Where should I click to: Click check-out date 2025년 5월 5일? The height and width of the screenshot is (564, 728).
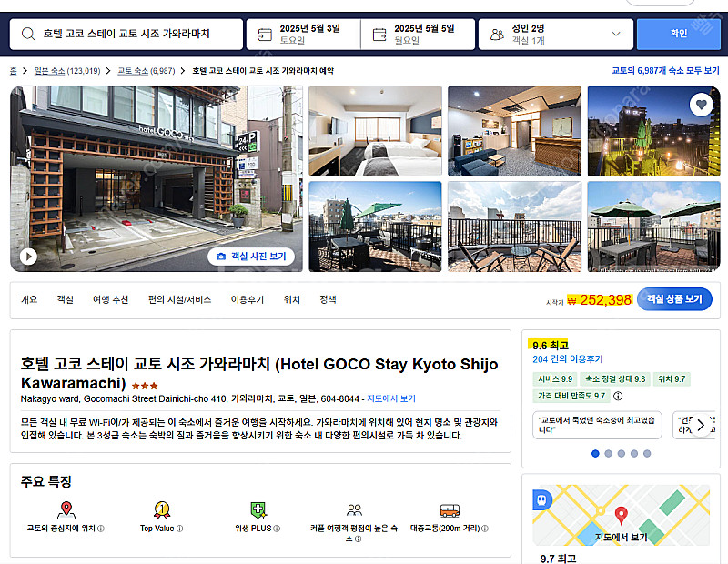coord(418,34)
